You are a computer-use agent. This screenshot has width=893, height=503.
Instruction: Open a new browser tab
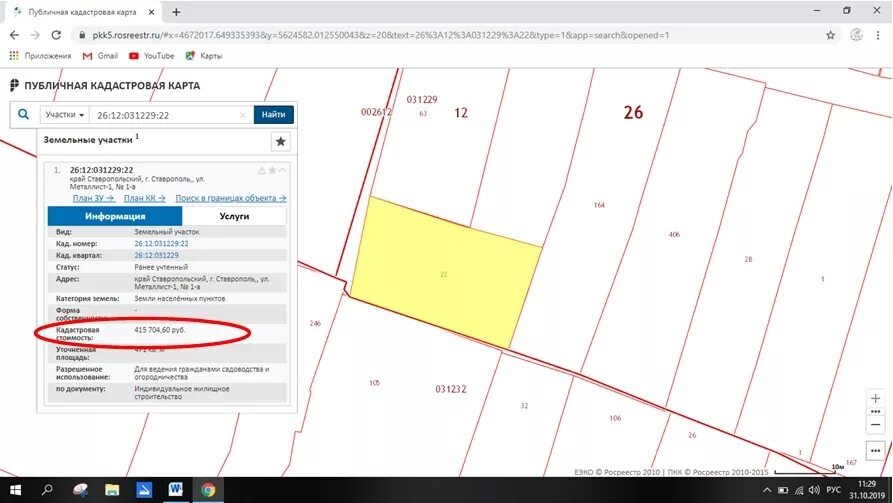pyautogui.click(x=176, y=12)
